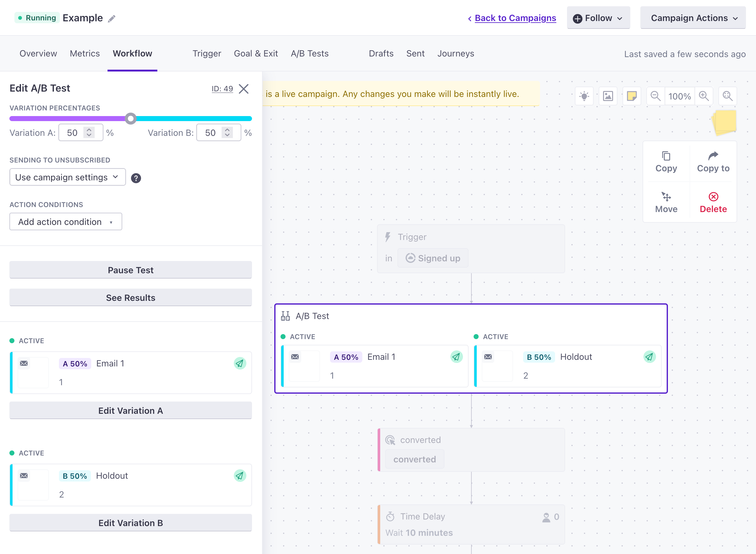Switch to the Trigger tab
The width and height of the screenshot is (756, 554).
point(207,54)
